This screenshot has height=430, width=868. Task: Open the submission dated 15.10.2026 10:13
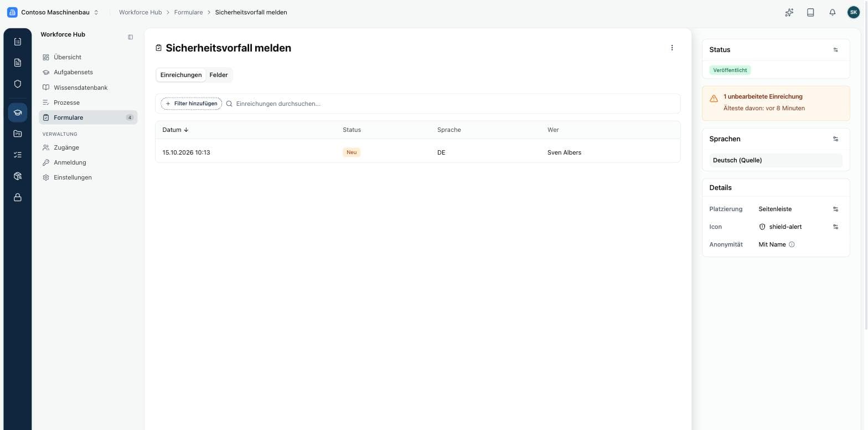click(x=417, y=152)
